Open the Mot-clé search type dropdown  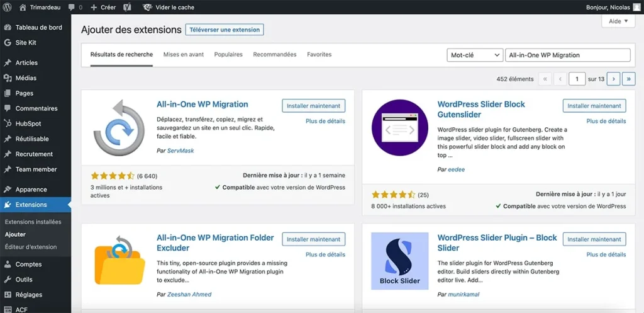(x=475, y=55)
